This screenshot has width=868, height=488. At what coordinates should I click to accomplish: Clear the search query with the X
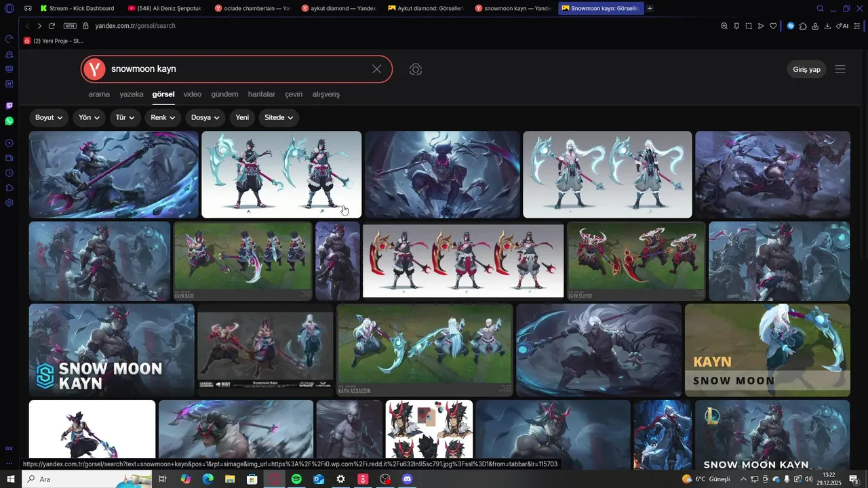(377, 69)
